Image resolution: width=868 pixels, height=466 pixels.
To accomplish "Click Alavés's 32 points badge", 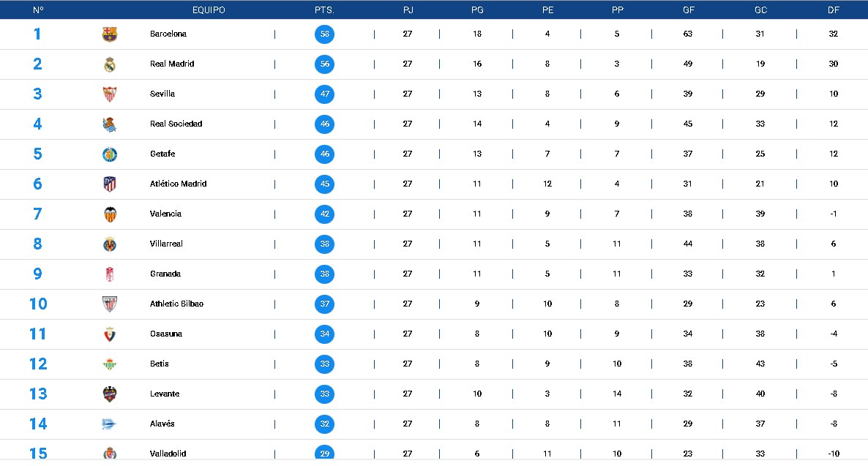I will [x=325, y=424].
